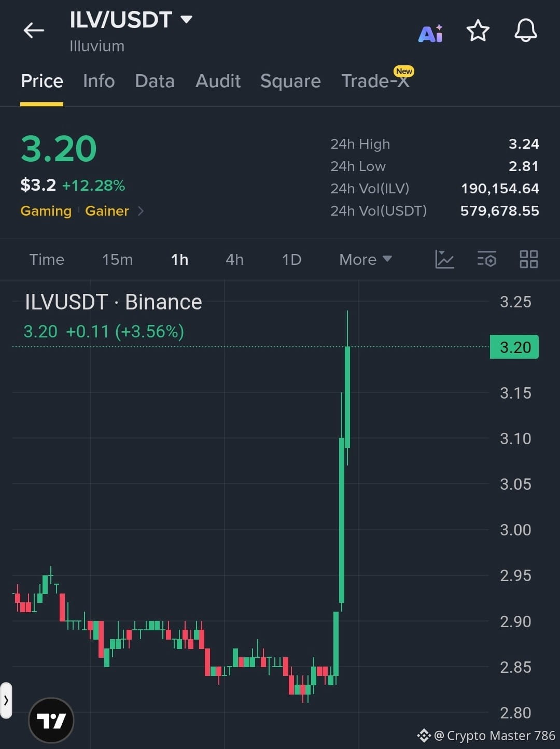Viewport: 560px width, 749px height.
Task: Click the 24h Low value 2.81
Action: [524, 166]
